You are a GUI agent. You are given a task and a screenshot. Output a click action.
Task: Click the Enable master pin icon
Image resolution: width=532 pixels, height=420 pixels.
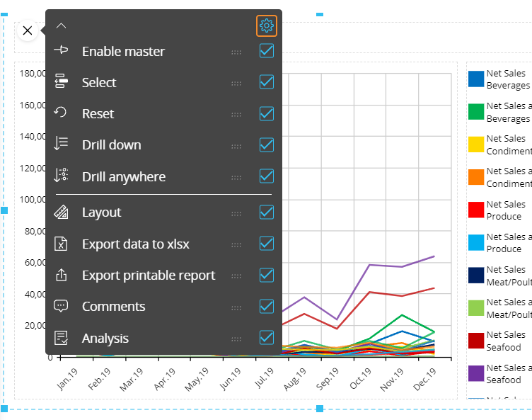[x=61, y=50]
